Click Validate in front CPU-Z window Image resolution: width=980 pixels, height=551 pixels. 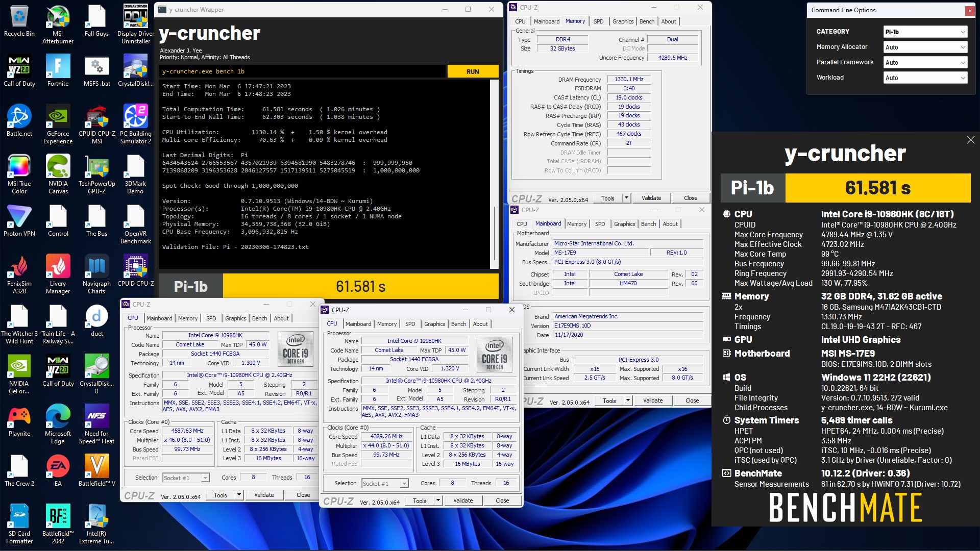pos(463,500)
